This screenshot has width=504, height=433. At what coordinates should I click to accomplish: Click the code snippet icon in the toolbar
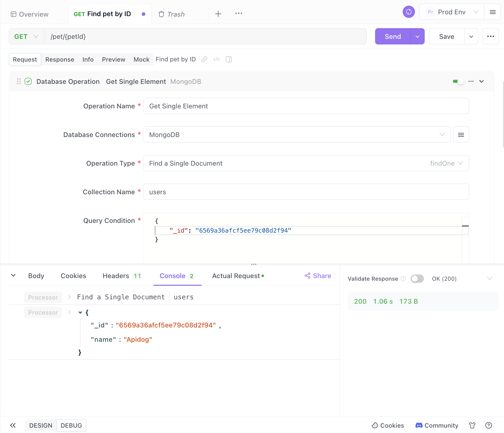click(217, 59)
